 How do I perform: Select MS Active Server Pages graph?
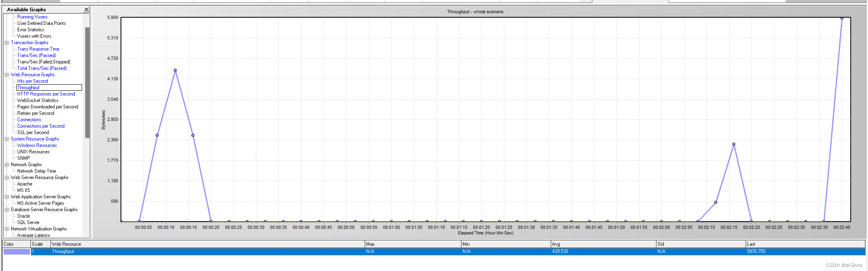pos(41,203)
